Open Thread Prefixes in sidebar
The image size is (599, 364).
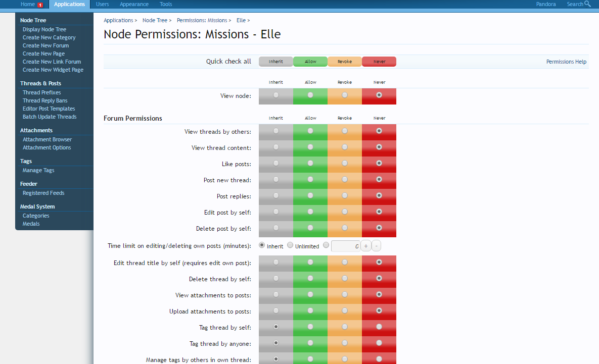[x=41, y=92]
